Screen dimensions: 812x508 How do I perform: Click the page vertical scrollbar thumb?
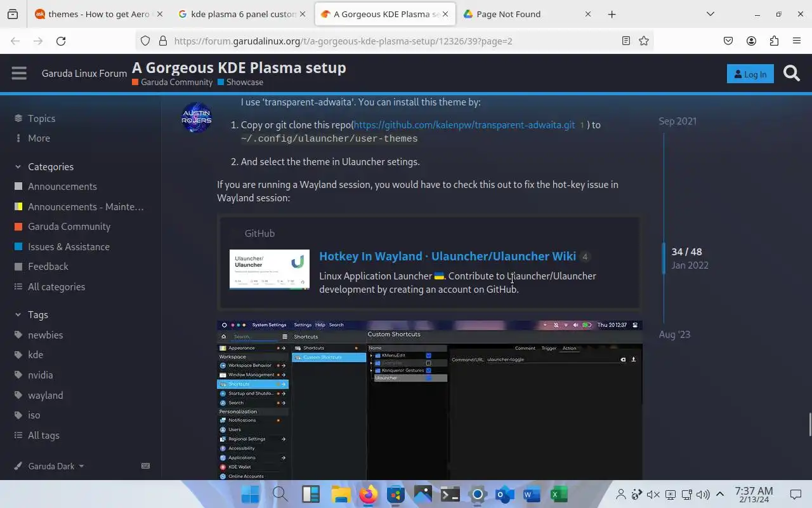click(809, 424)
